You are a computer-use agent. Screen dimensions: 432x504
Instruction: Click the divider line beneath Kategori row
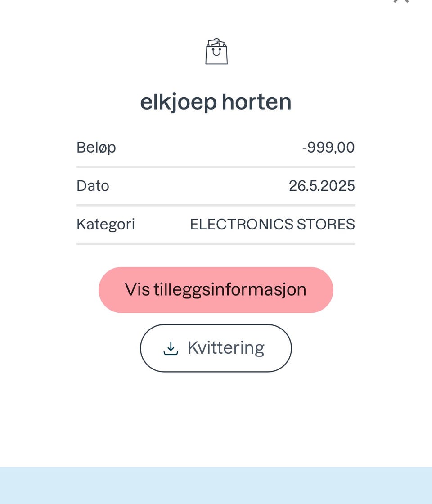[216, 243]
